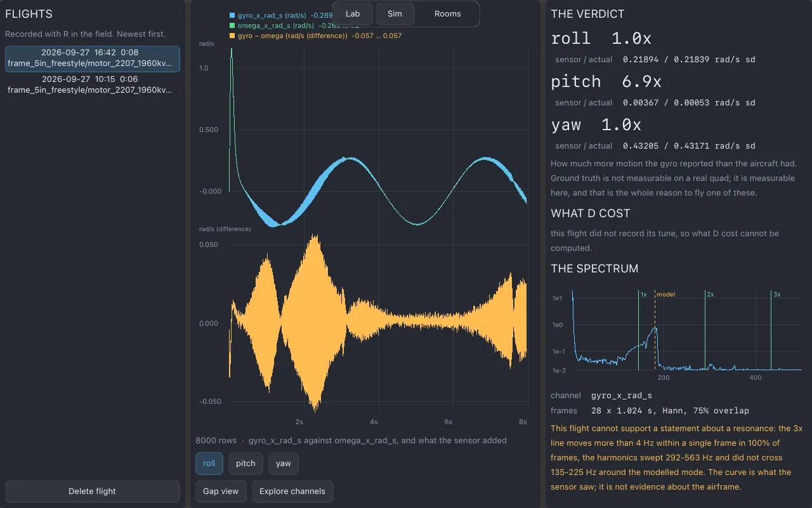Click the 1x harmonic line in spectrum

pos(639,330)
